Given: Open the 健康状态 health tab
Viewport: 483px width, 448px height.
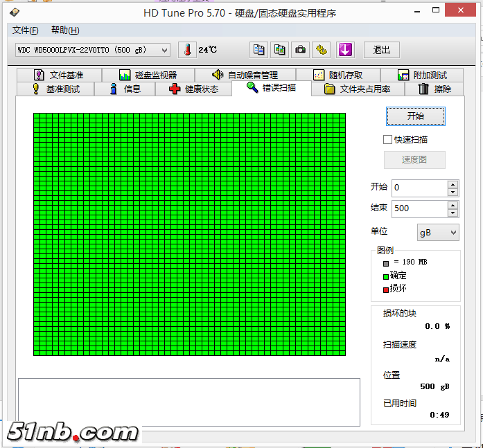Looking at the screenshot, I should click(x=193, y=89).
